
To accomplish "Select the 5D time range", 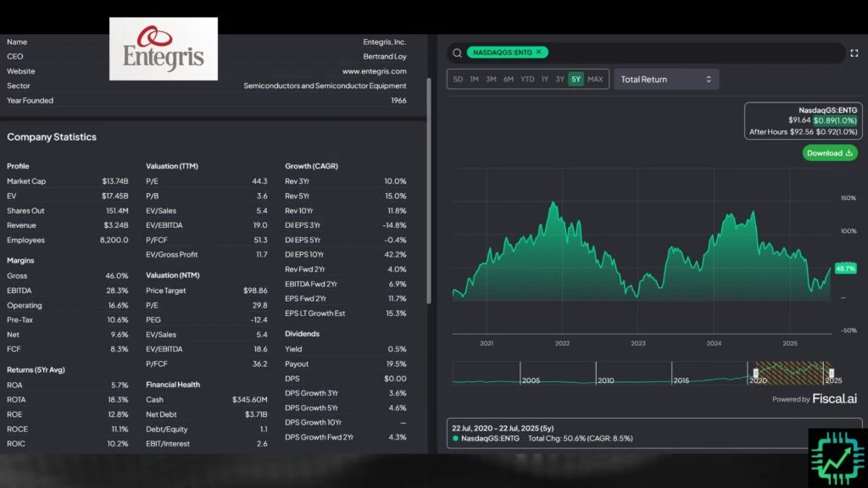I will tap(458, 79).
